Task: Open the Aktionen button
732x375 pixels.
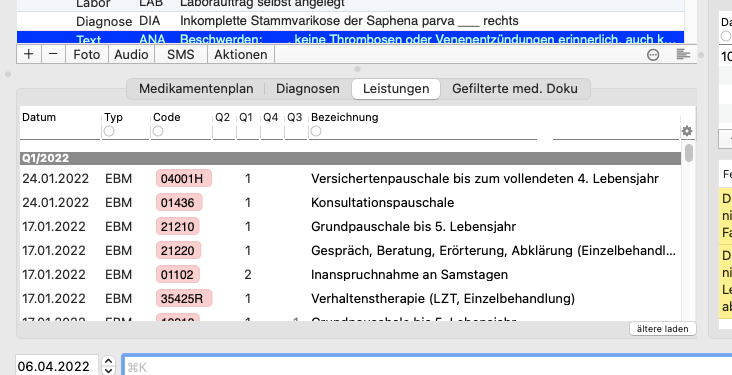Action: tap(241, 55)
